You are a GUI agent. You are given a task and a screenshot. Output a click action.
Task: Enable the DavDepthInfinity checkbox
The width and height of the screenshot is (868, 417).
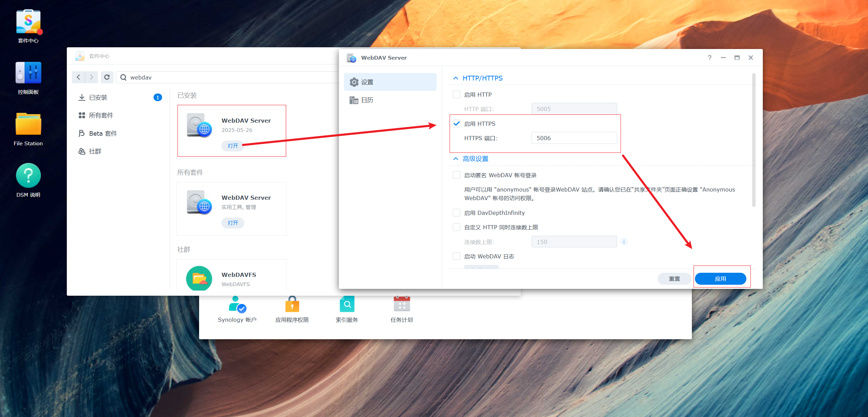pos(456,213)
